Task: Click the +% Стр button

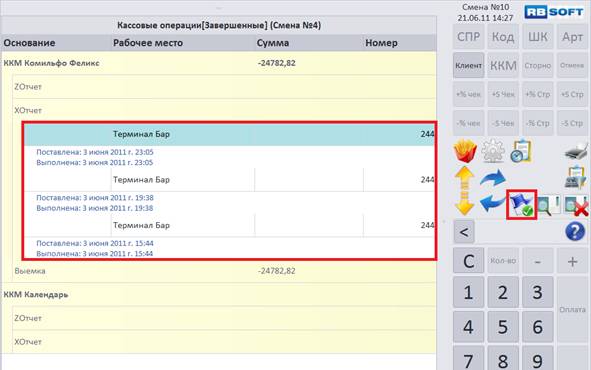Action: (537, 94)
